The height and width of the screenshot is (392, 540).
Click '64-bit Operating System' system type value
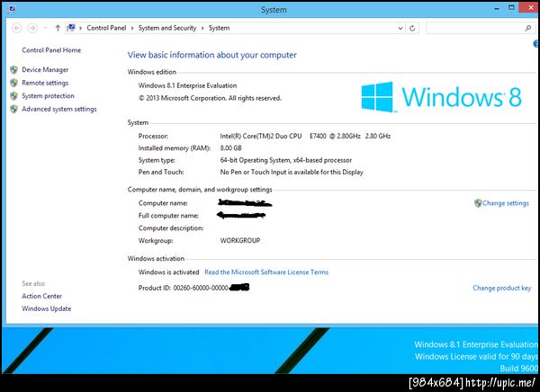286,160
